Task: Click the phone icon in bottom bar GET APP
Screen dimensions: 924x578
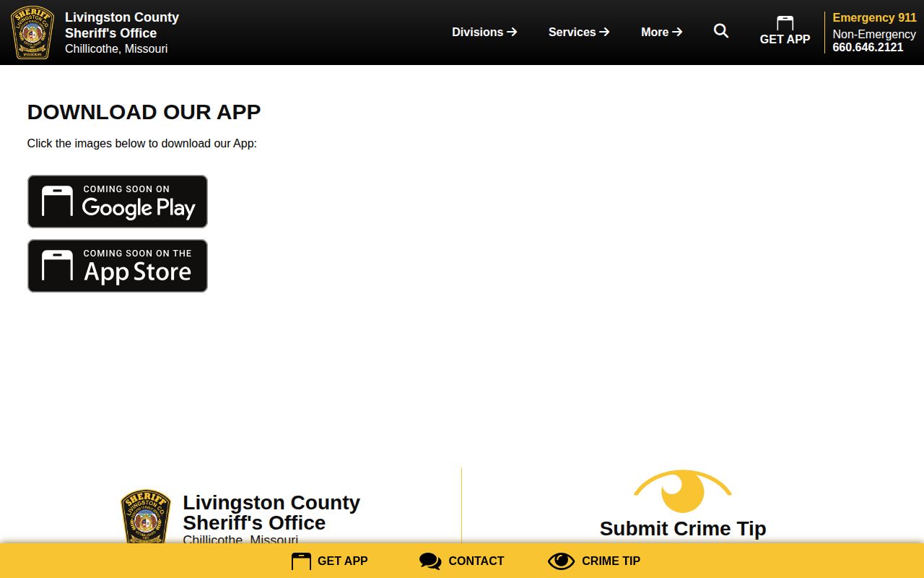Action: pyautogui.click(x=301, y=561)
